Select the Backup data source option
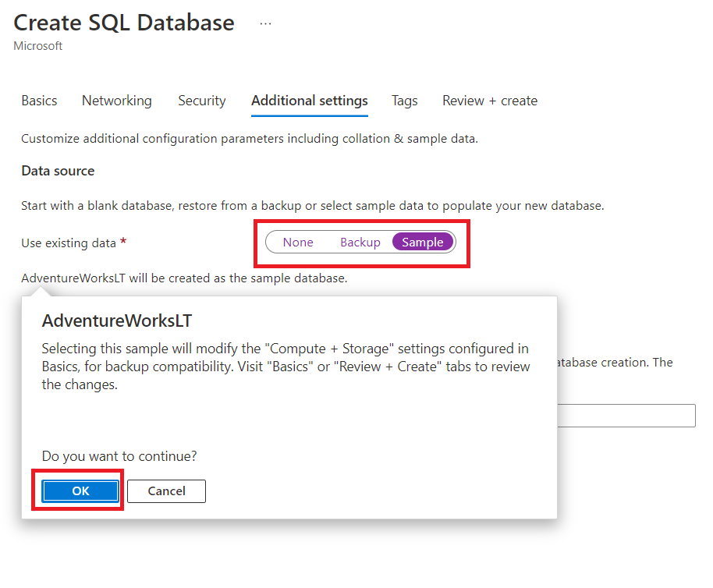This screenshot has height=588, width=713. 360,243
